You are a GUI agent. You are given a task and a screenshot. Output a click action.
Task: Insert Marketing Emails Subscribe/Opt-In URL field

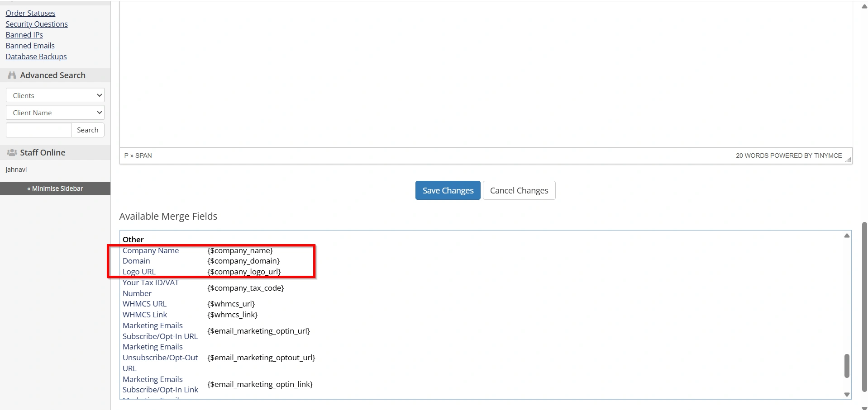tap(160, 331)
